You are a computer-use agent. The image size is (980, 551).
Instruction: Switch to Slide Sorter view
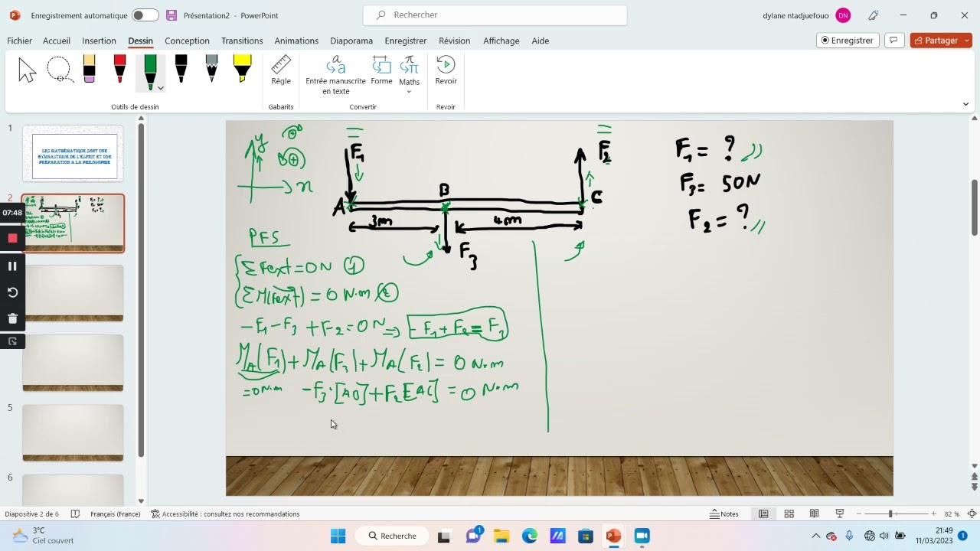click(789, 514)
